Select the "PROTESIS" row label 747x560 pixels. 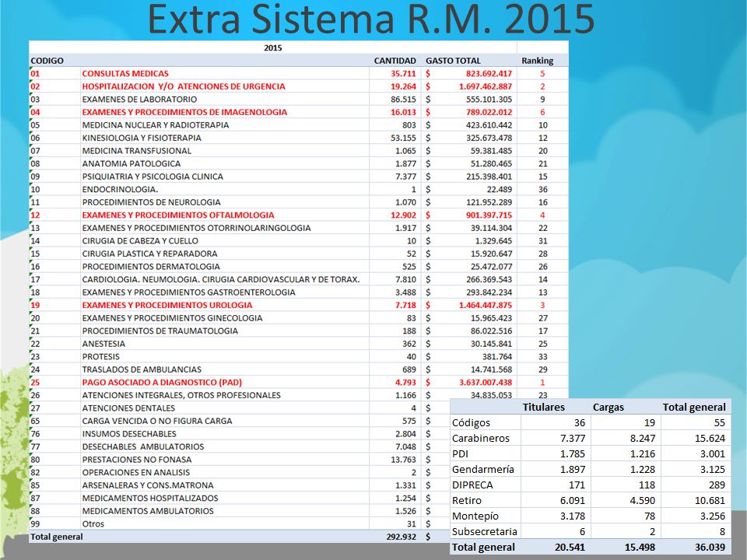(100, 356)
